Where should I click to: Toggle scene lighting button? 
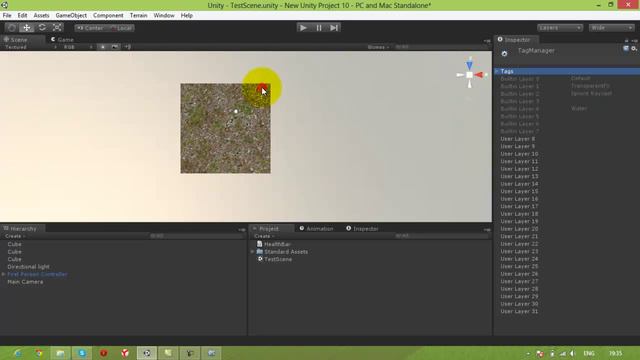tap(103, 47)
